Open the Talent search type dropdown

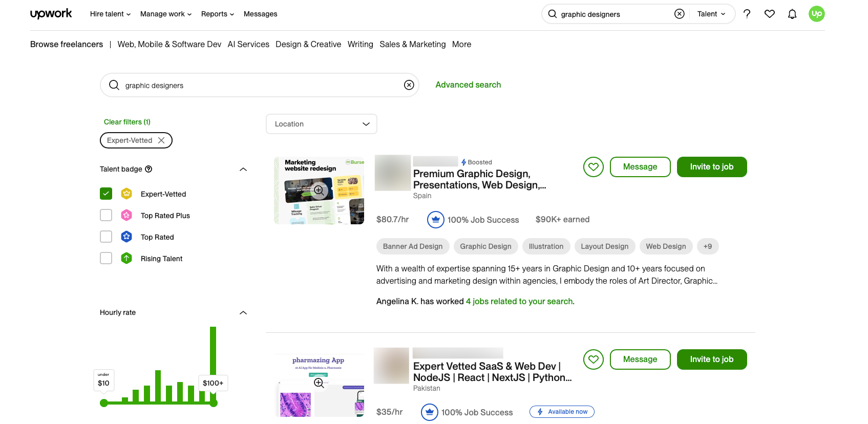point(711,14)
